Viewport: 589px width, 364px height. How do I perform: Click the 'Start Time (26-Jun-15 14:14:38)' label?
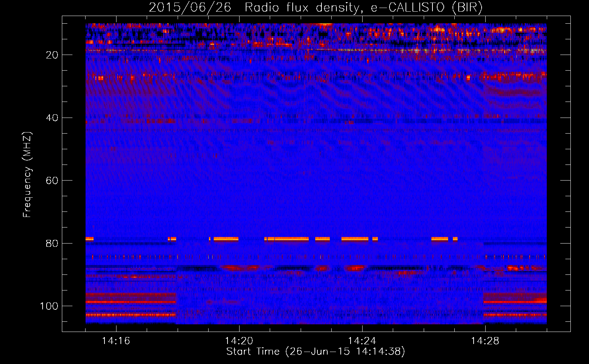click(316, 352)
